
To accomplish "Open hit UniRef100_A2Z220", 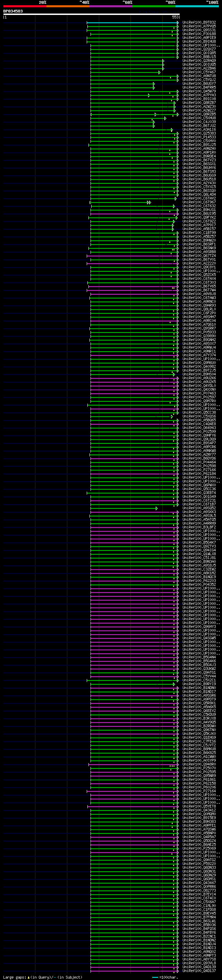I will 199,263.
